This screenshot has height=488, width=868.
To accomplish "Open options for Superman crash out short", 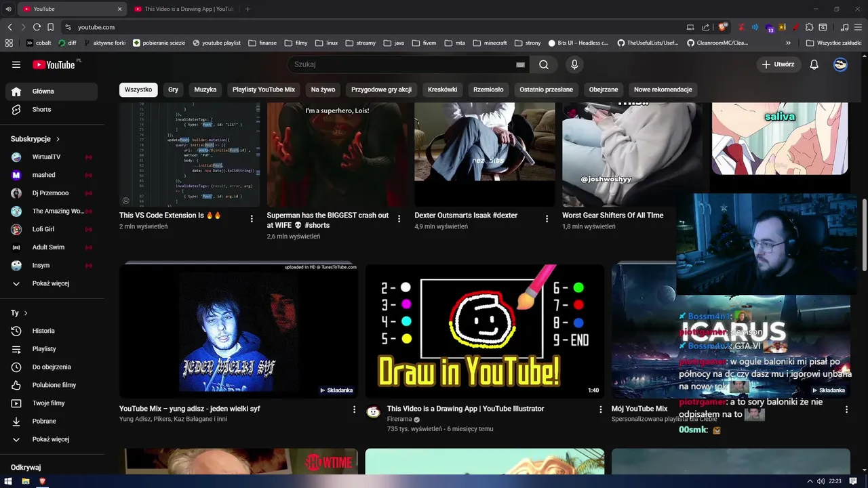I will tap(399, 219).
